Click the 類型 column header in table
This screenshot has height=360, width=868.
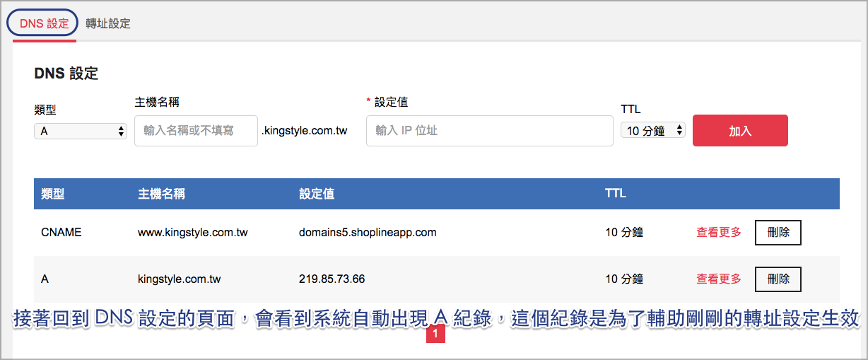point(53,194)
